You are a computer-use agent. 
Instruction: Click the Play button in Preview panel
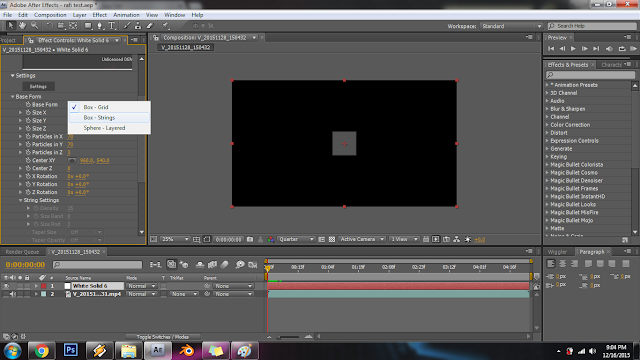[x=573, y=49]
